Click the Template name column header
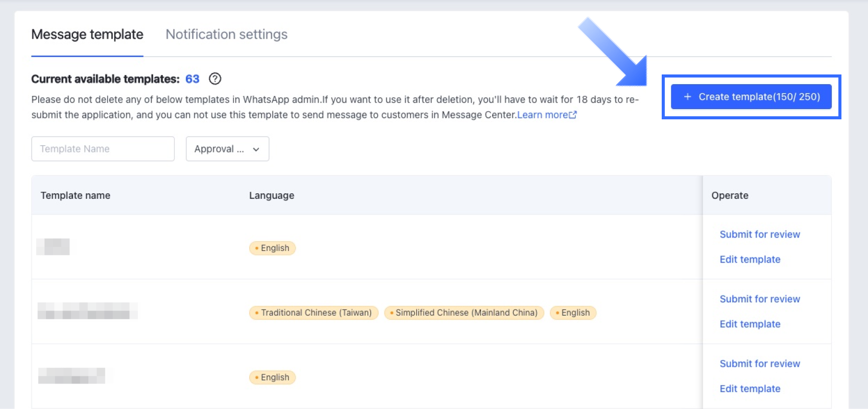 (x=76, y=195)
